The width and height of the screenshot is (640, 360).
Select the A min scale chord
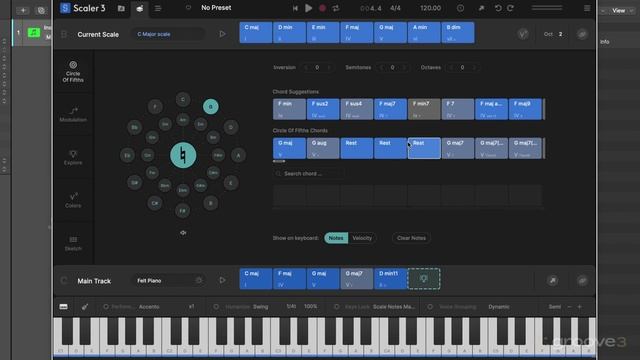[424, 32]
